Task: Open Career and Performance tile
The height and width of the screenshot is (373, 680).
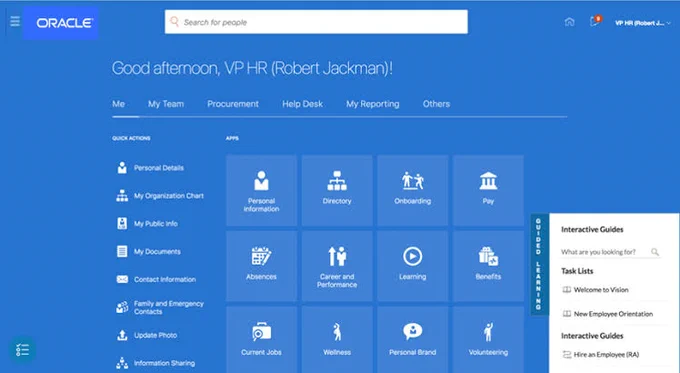Action: (x=337, y=266)
